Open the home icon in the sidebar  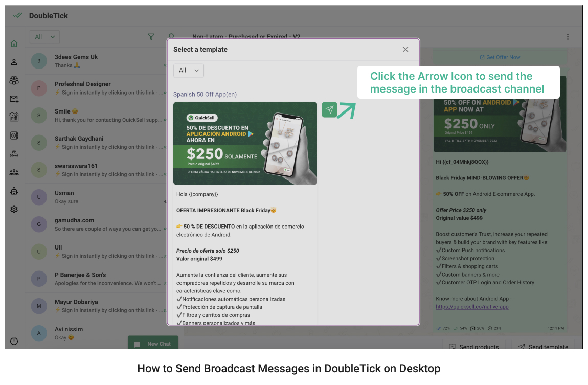click(14, 43)
